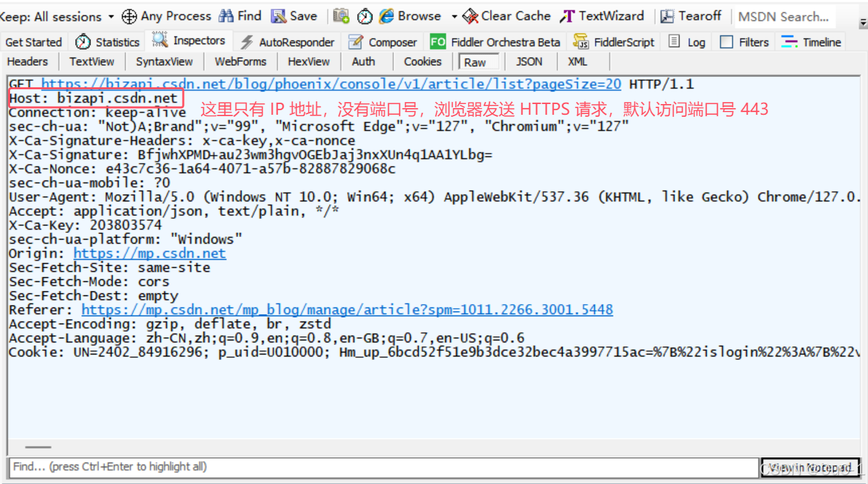Switch to the JSON inspector tab

tap(529, 62)
